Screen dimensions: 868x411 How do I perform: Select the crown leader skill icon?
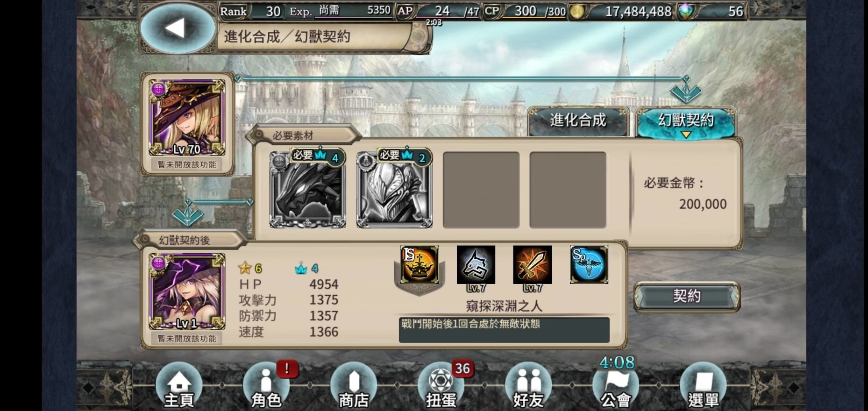[420, 265]
